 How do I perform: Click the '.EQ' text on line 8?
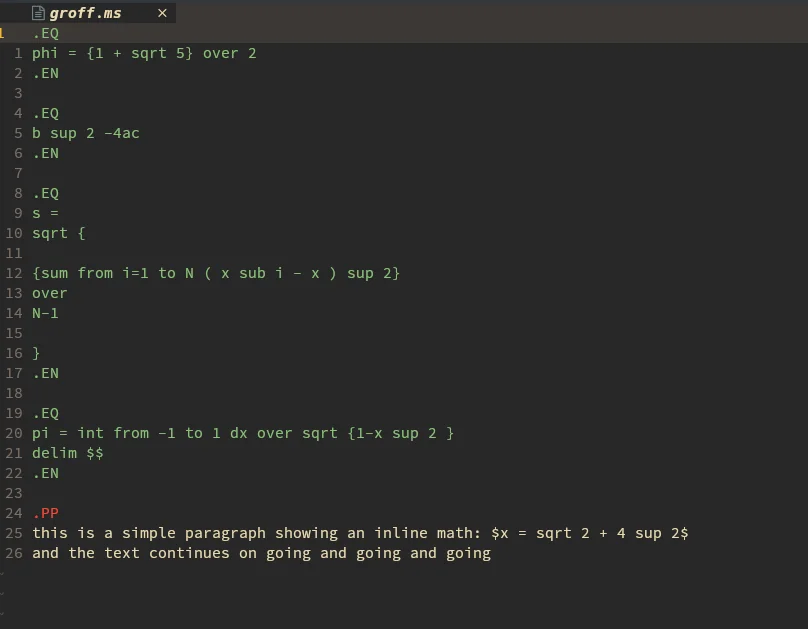click(x=45, y=193)
